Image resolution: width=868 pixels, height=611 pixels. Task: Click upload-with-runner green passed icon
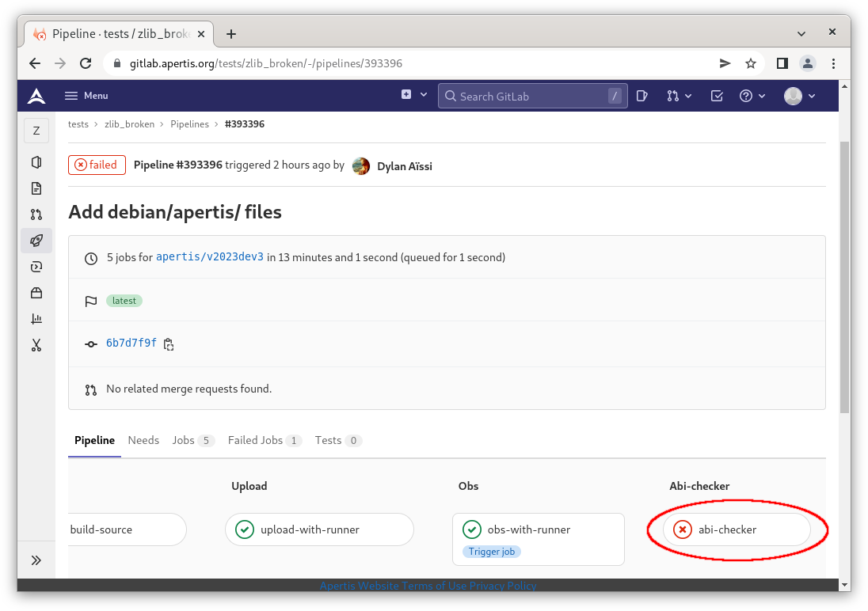tap(245, 529)
